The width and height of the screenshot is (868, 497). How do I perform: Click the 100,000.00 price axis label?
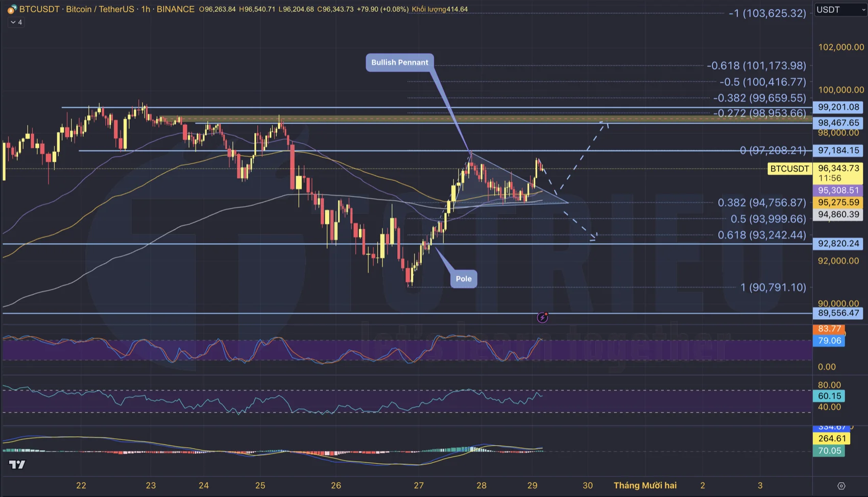point(841,90)
